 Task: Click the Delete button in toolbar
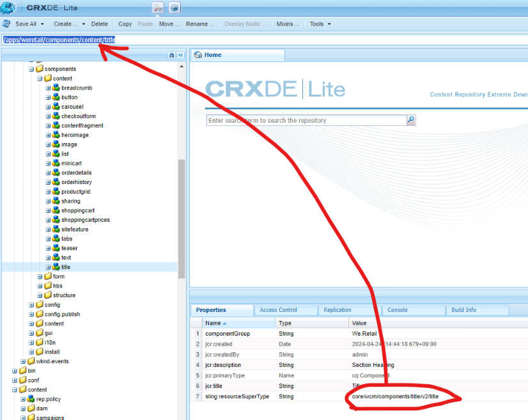click(x=100, y=24)
